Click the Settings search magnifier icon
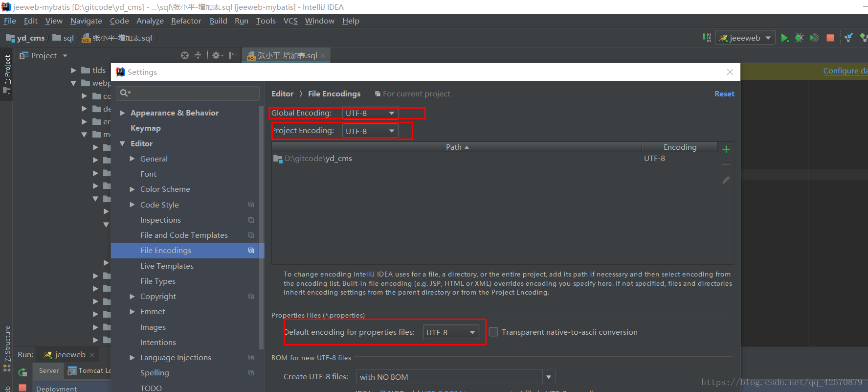This screenshot has height=392, width=868. 125,93
